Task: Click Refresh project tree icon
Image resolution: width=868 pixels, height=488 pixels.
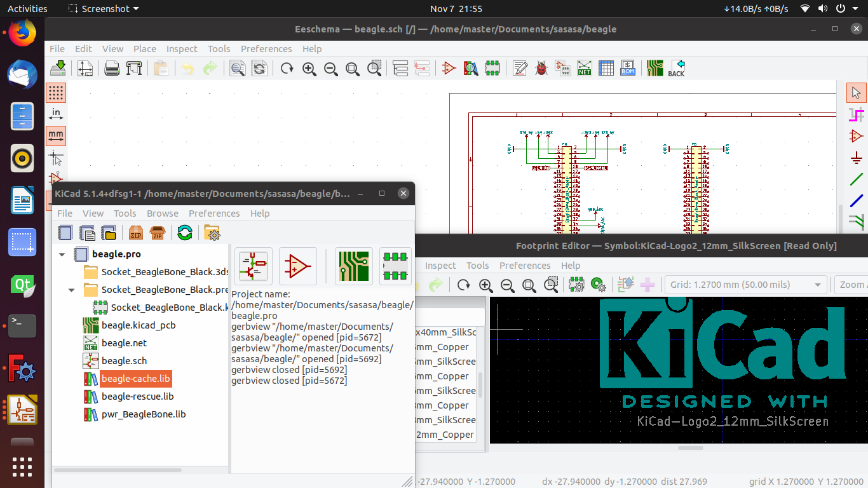Action: tap(185, 233)
